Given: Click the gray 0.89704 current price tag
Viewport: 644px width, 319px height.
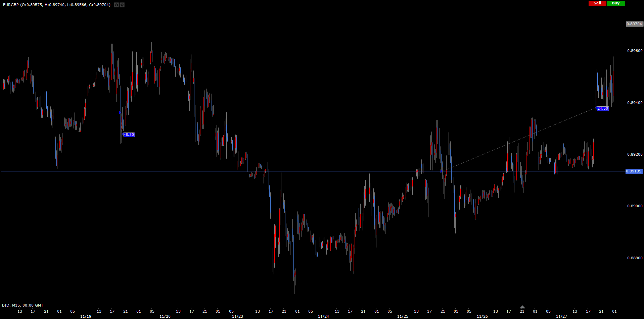Looking at the screenshot, I should [634, 24].
